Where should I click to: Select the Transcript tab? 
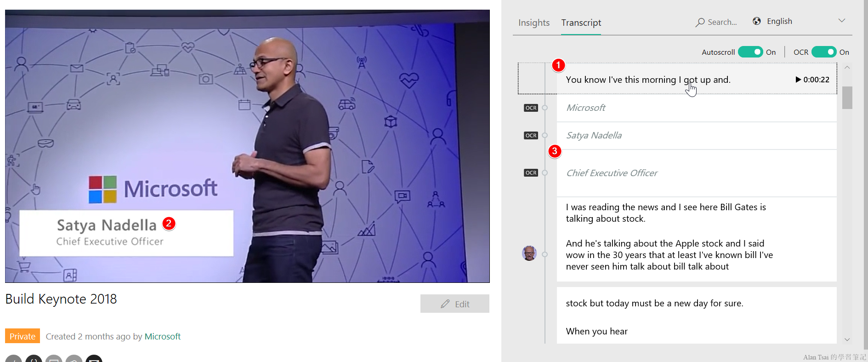tap(581, 23)
